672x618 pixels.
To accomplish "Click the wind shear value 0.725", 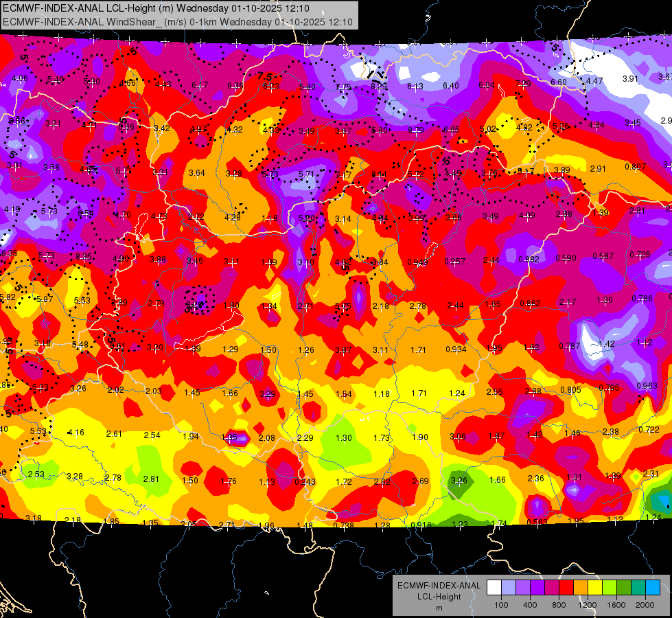I will point(640,255).
